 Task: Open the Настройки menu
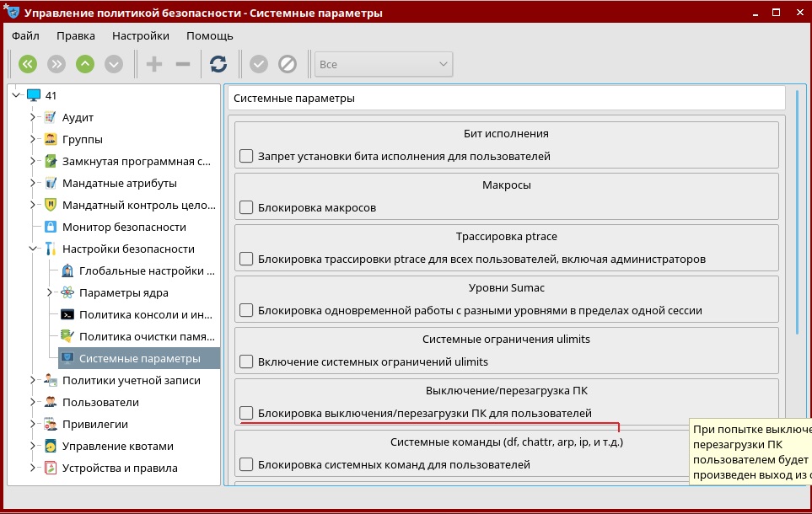pos(141,35)
